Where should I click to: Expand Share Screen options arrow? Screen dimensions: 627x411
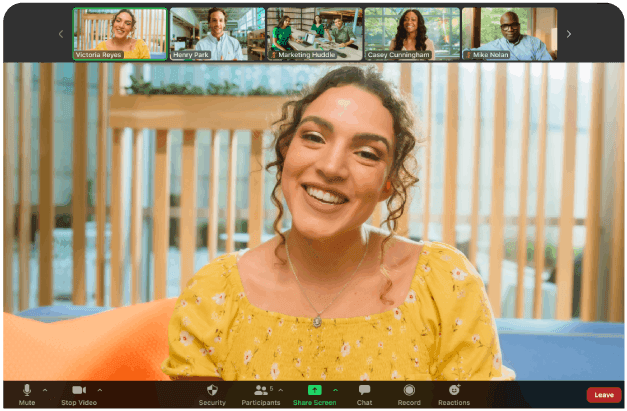[335, 390]
